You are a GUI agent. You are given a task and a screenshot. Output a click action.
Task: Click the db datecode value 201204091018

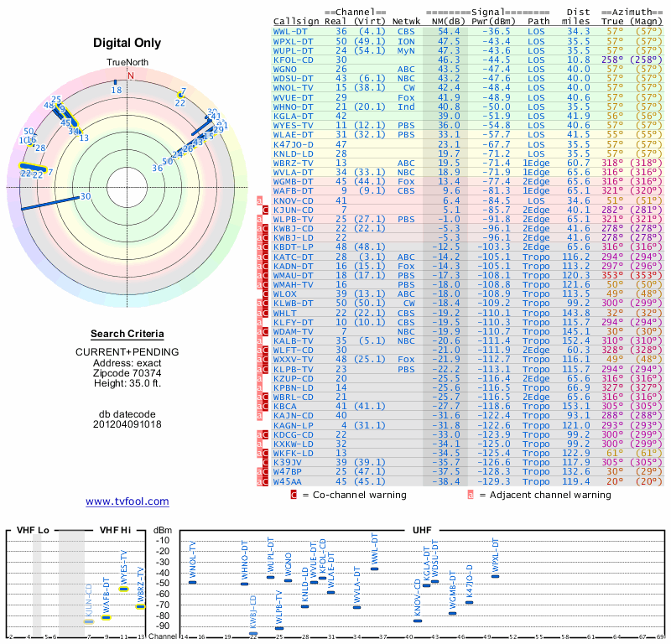click(127, 424)
